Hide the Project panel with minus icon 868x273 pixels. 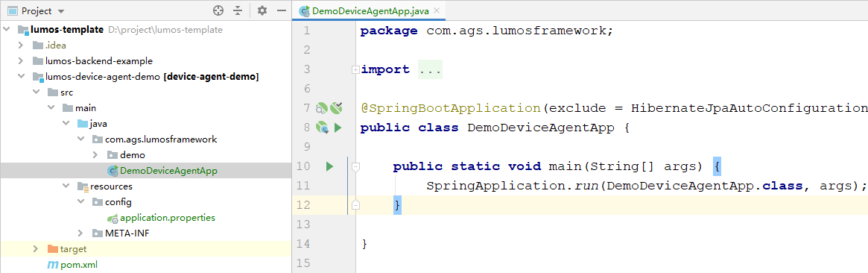click(281, 10)
